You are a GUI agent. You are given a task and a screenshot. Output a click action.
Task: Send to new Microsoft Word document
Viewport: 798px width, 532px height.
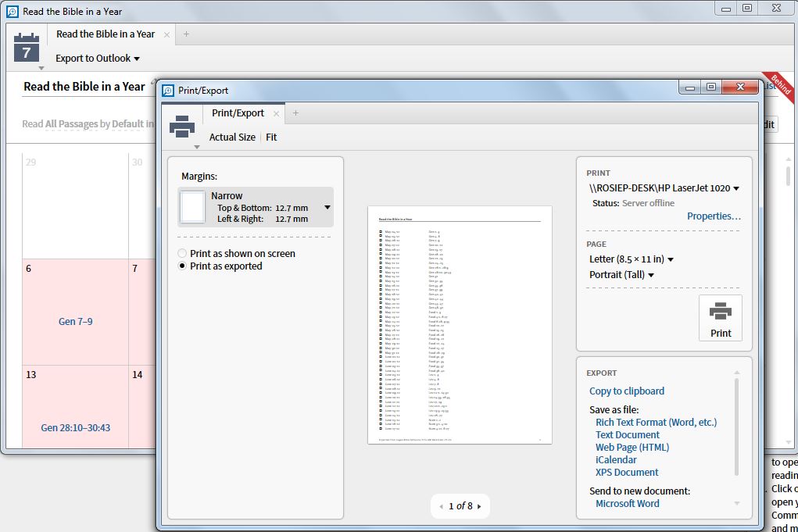pyautogui.click(x=627, y=504)
